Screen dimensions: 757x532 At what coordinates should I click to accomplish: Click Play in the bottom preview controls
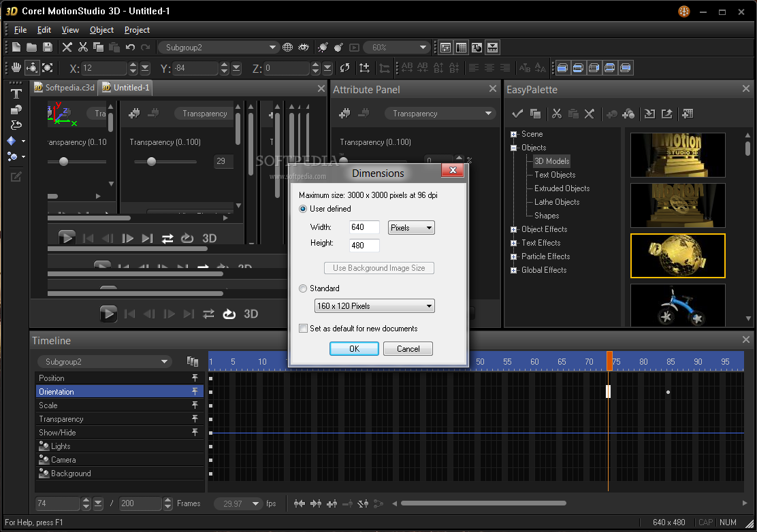point(108,314)
